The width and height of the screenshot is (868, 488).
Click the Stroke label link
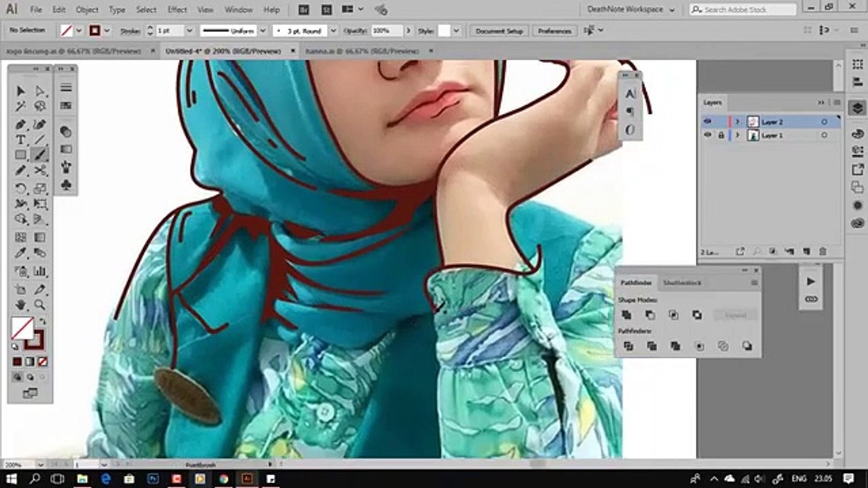tap(130, 31)
